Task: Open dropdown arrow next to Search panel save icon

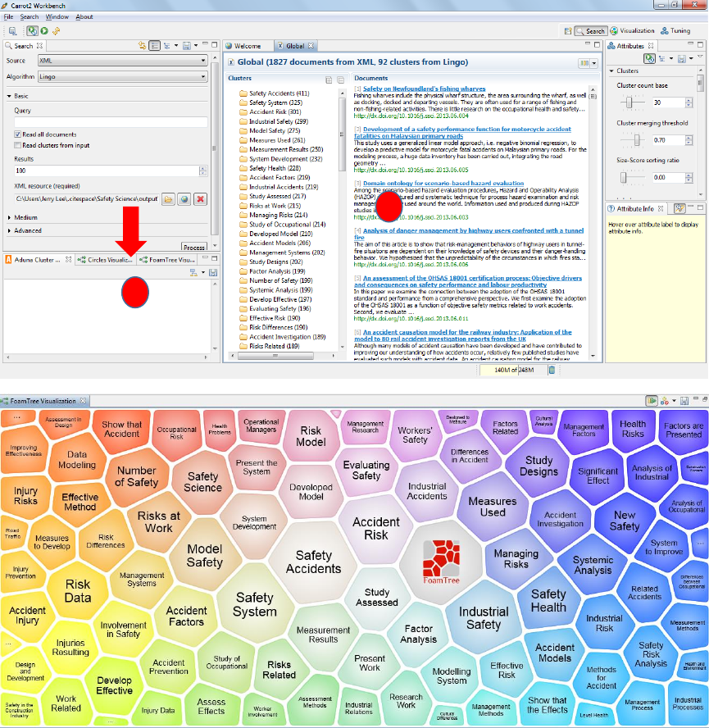Action: click(195, 46)
